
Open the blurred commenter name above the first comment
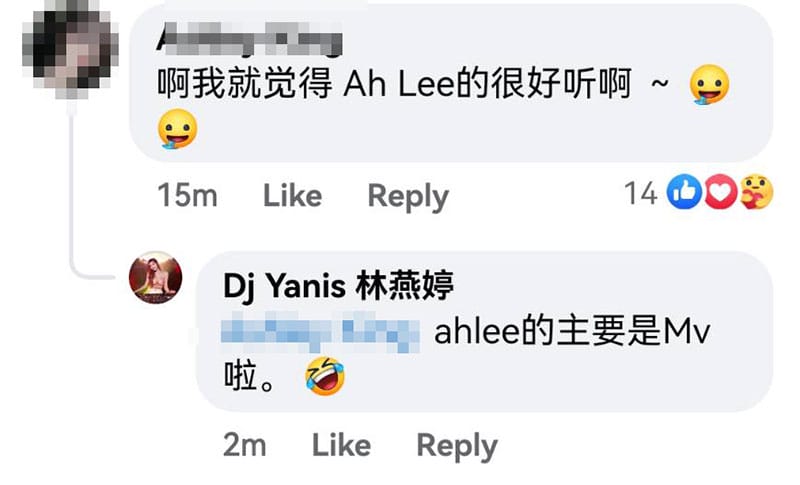(249, 39)
